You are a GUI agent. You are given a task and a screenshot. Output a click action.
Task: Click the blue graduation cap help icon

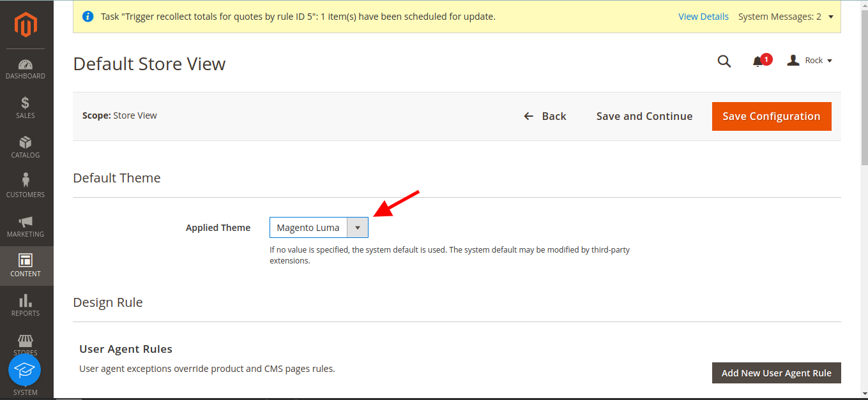pos(25,370)
